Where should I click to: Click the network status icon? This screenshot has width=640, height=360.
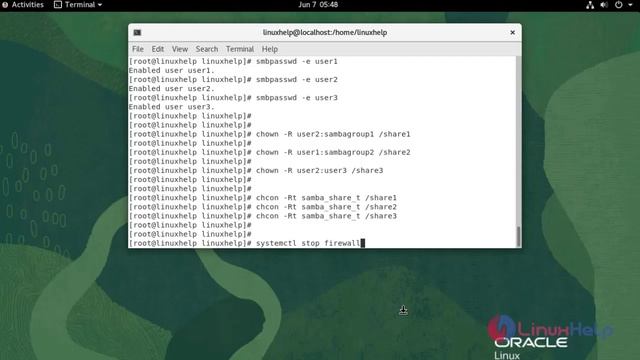coord(590,5)
